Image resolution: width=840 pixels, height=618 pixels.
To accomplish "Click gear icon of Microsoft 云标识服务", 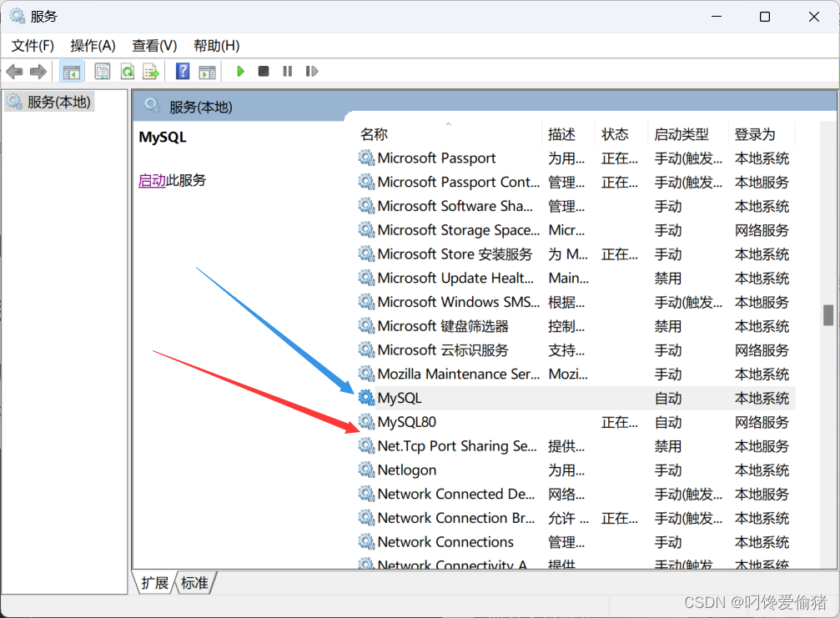I will point(366,350).
